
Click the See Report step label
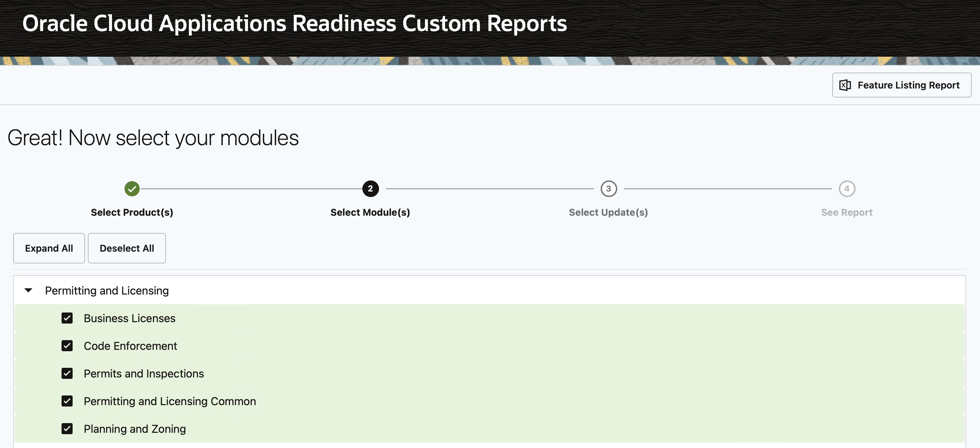click(847, 212)
